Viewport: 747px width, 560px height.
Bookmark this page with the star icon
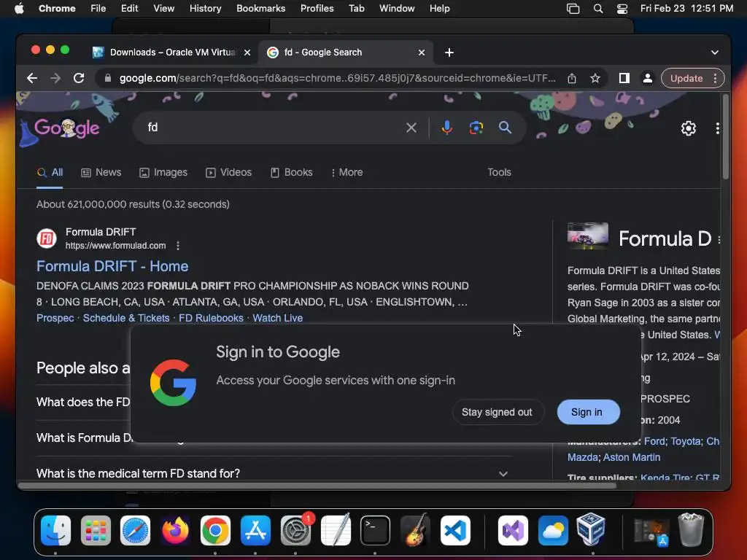(x=595, y=78)
